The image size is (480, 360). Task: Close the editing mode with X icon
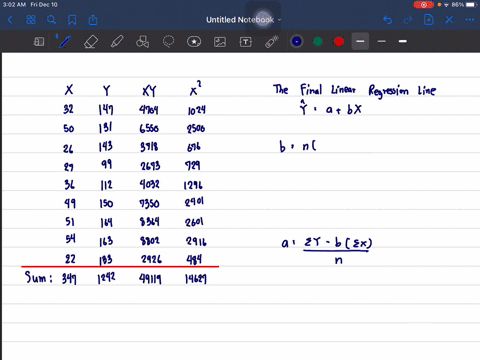[449, 20]
